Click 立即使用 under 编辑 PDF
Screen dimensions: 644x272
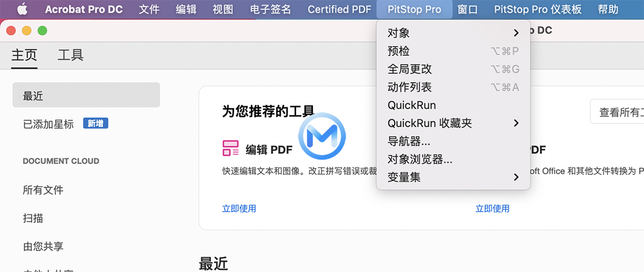click(239, 208)
